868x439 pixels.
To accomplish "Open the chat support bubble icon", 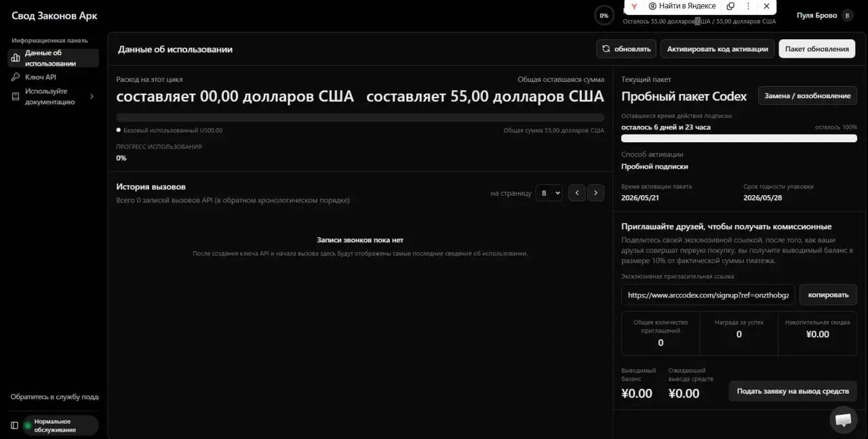I will 843,419.
